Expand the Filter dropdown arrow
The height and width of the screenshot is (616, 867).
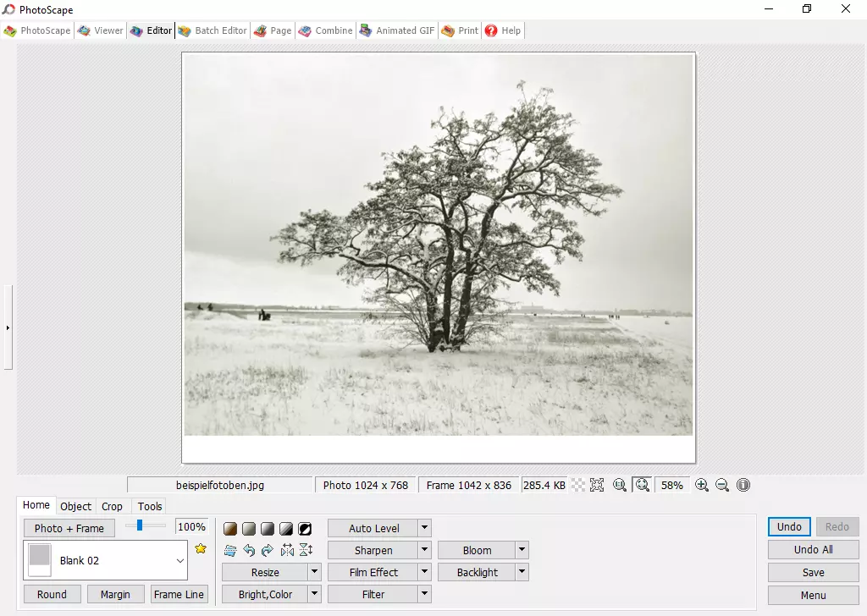(425, 594)
